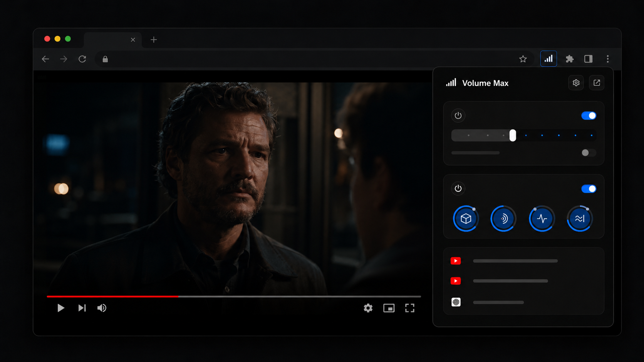Enable picture-in-picture miniplayer mode
644x362 pixels.
(389, 308)
